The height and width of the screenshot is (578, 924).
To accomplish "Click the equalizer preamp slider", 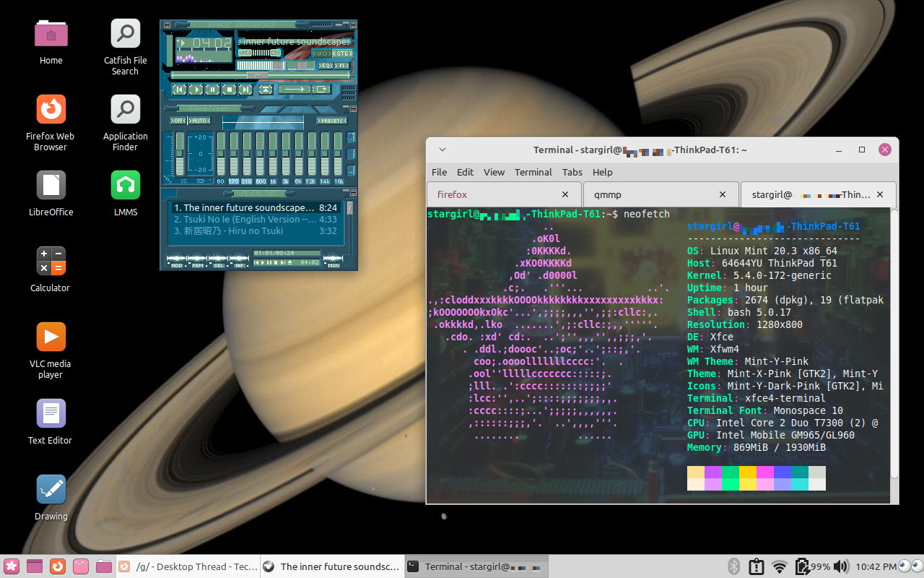I will click(180, 153).
